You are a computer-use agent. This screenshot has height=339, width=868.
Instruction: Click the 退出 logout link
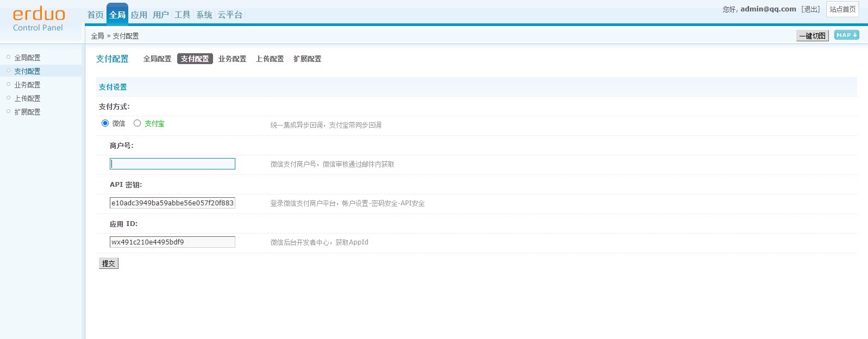(811, 9)
